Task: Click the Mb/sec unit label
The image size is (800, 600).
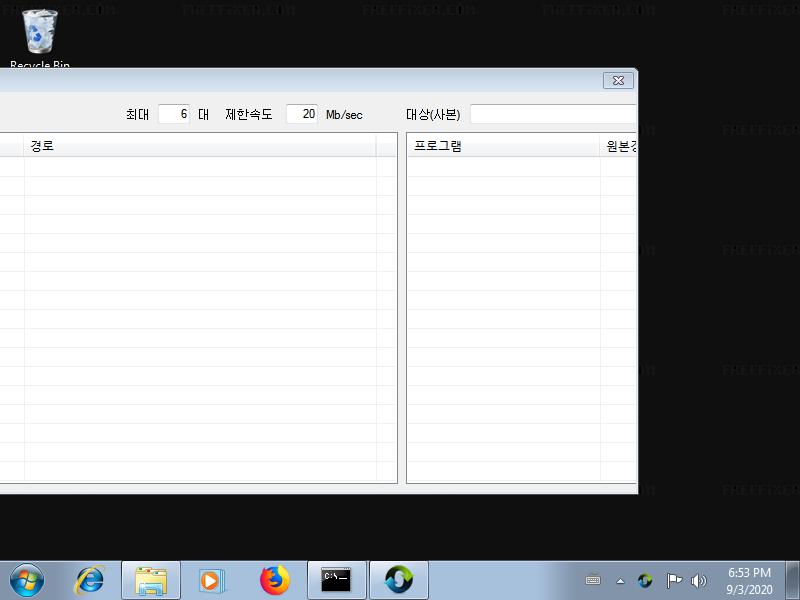Action: tap(344, 115)
